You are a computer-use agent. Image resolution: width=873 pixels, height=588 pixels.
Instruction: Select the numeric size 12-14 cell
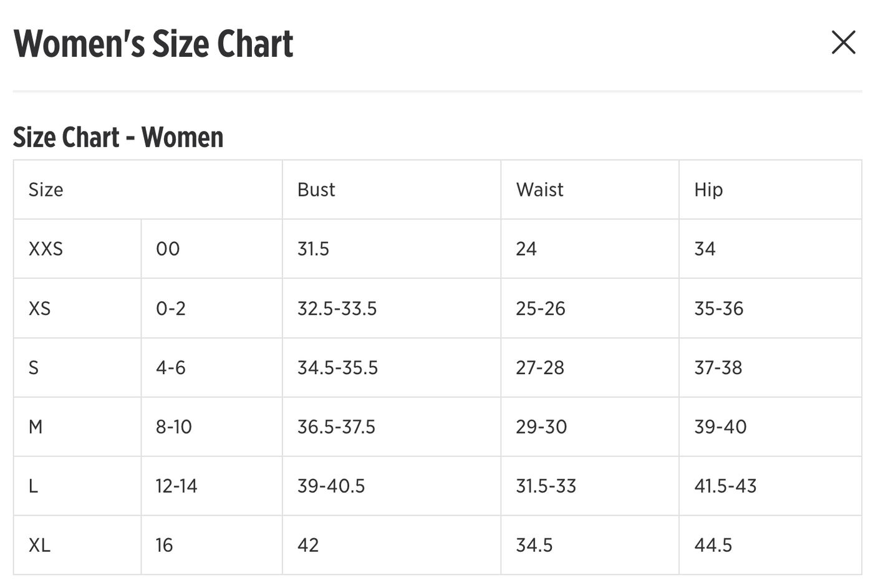click(212, 486)
